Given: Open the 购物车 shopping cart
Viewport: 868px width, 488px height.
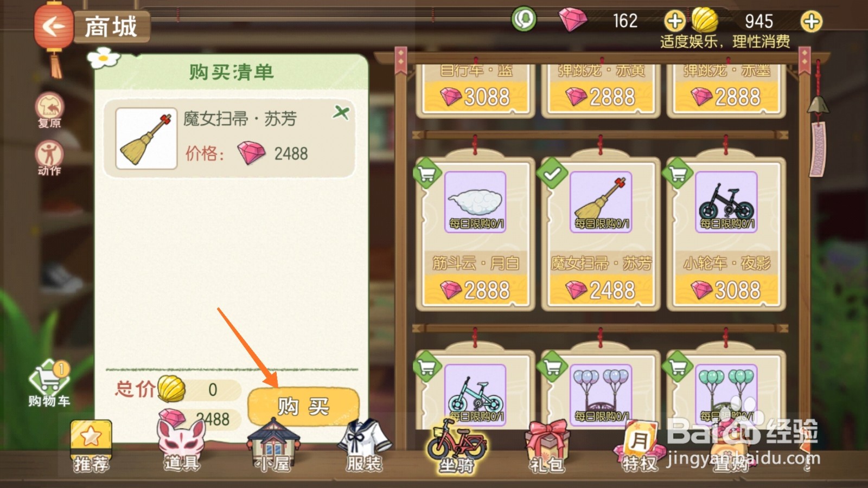Looking at the screenshot, I should (49, 384).
